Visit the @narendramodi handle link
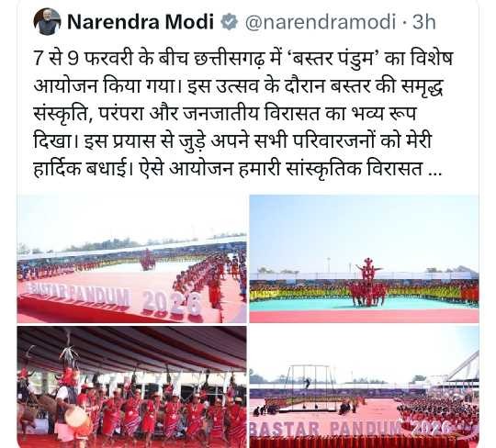Screen dimensions: 496x448 coord(321,22)
